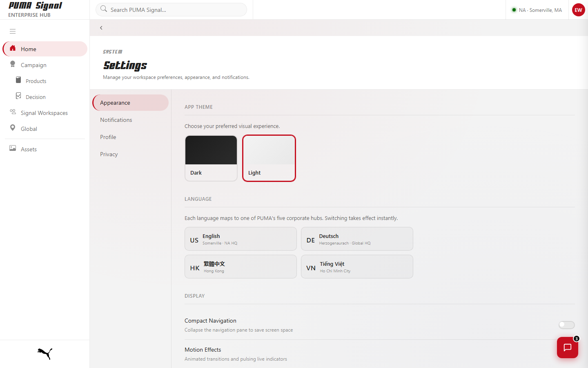Open the chat bubble widget

568,348
